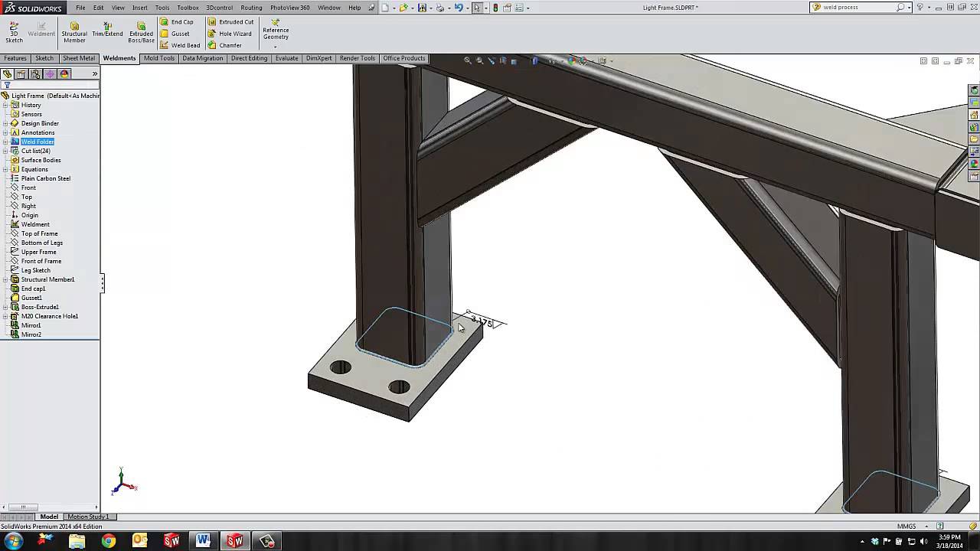Open the PropertyManager panel tab
Image resolution: width=980 pixels, height=551 pixels.
(21, 74)
